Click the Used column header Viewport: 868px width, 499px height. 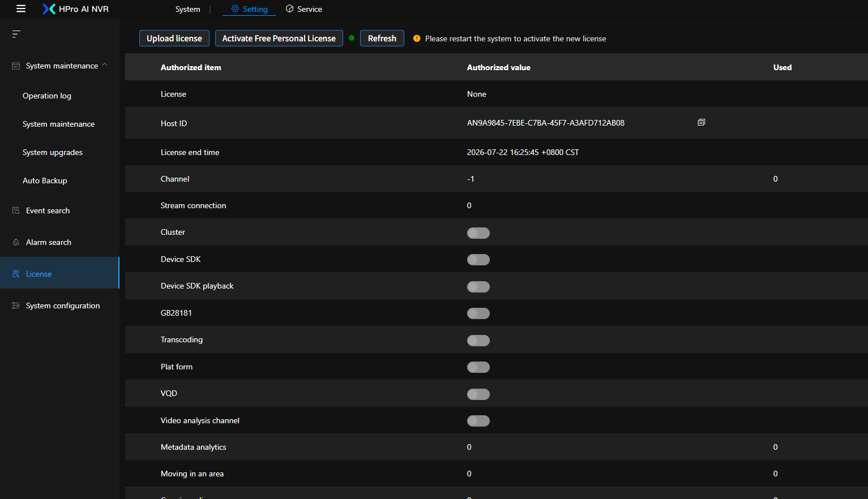(783, 67)
